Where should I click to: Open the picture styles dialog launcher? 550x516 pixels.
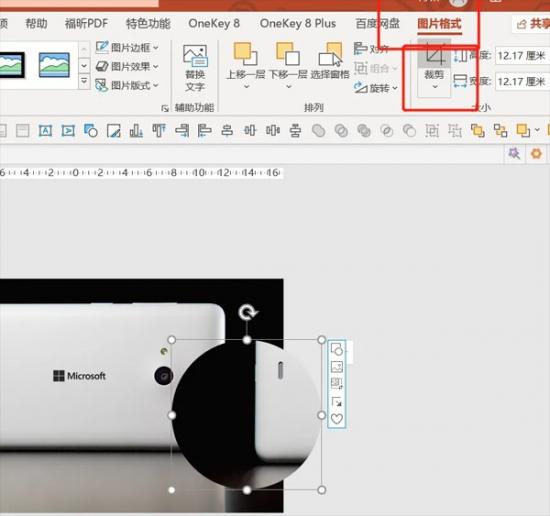click(165, 108)
